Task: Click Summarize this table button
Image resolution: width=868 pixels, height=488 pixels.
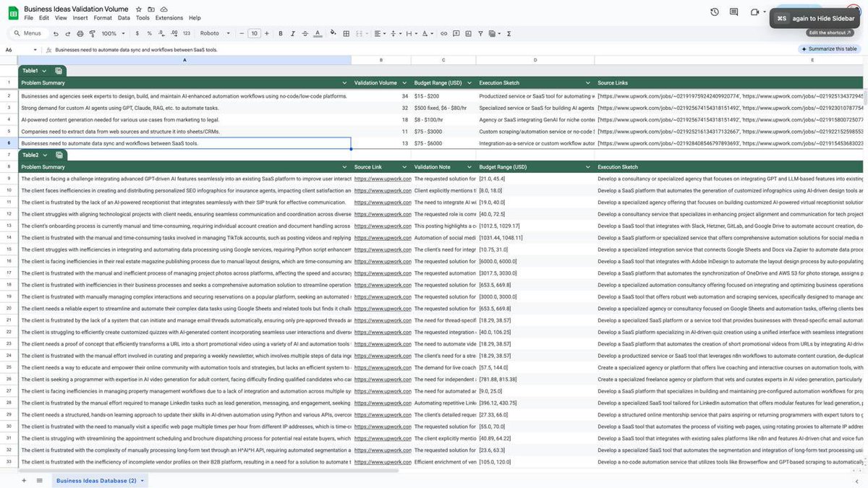Action: [830, 49]
